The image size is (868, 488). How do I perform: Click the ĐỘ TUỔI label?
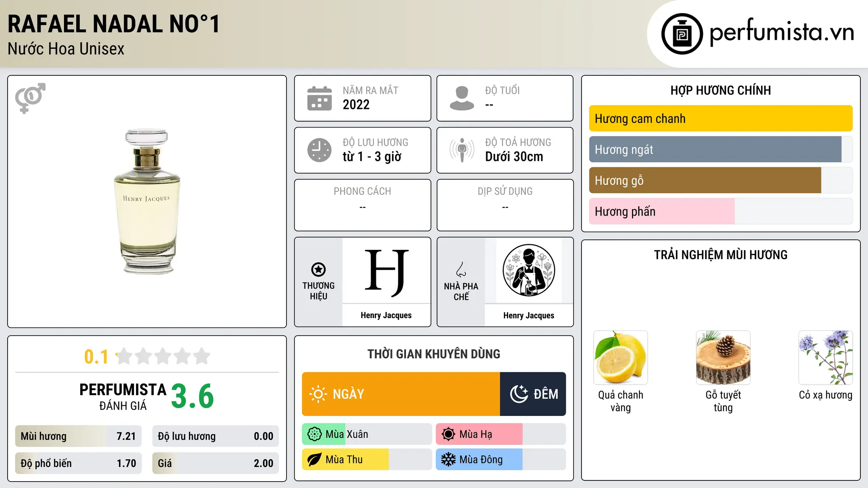coord(502,90)
